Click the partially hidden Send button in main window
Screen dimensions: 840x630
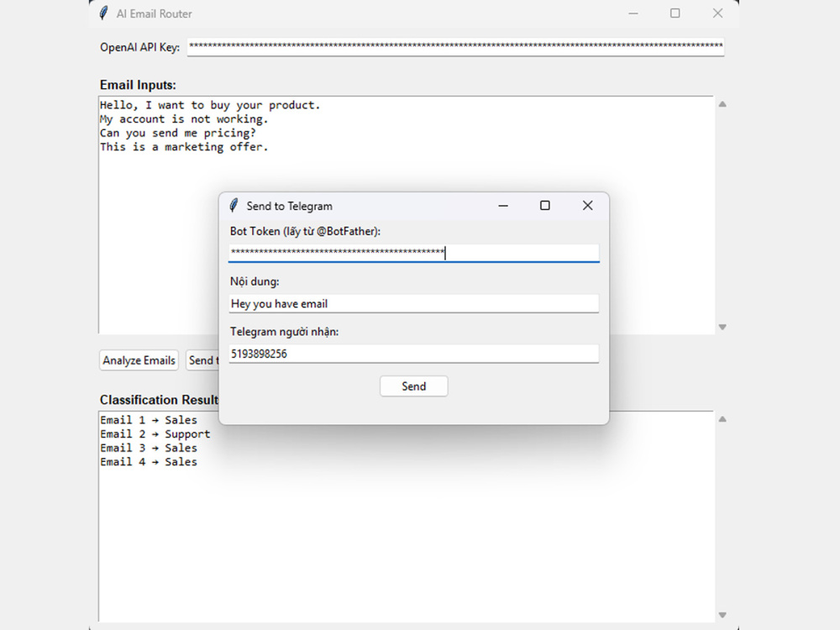pyautogui.click(x=202, y=360)
